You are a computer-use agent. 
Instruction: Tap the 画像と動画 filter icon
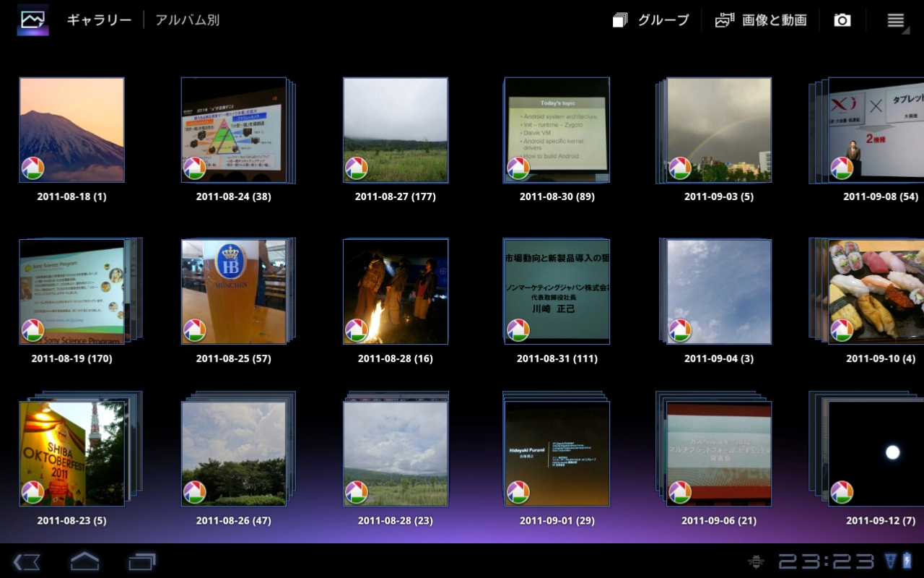point(724,20)
